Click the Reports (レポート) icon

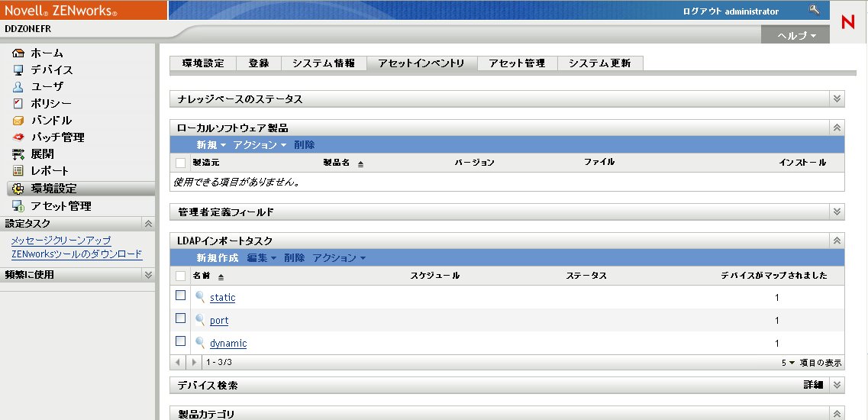[x=18, y=170]
